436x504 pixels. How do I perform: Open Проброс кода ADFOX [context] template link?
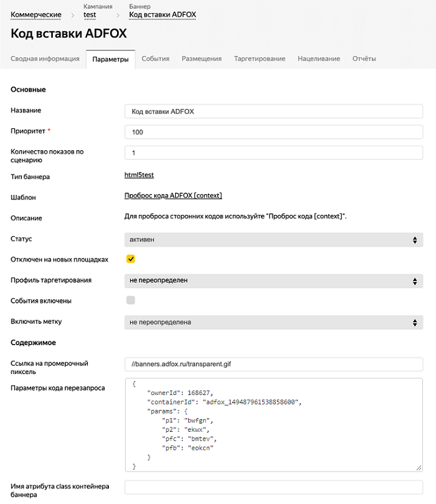[x=173, y=196]
